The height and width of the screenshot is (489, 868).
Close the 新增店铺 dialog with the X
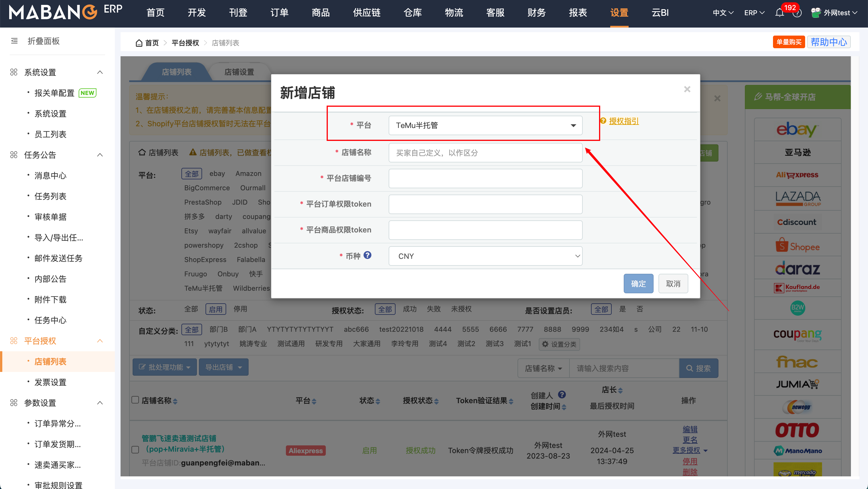coord(687,89)
